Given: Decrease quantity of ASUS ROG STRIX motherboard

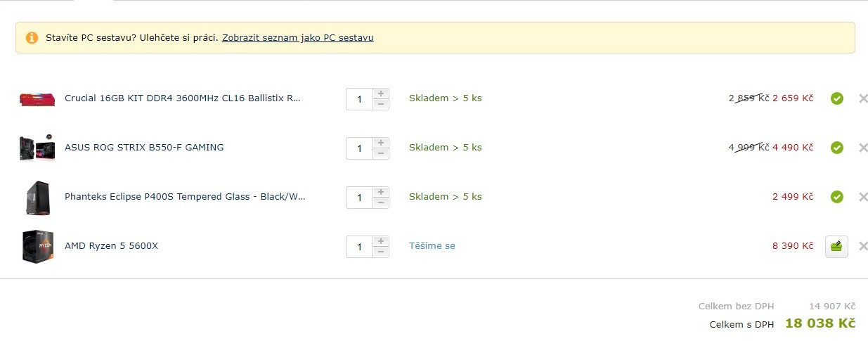Looking at the screenshot, I should [x=380, y=153].
